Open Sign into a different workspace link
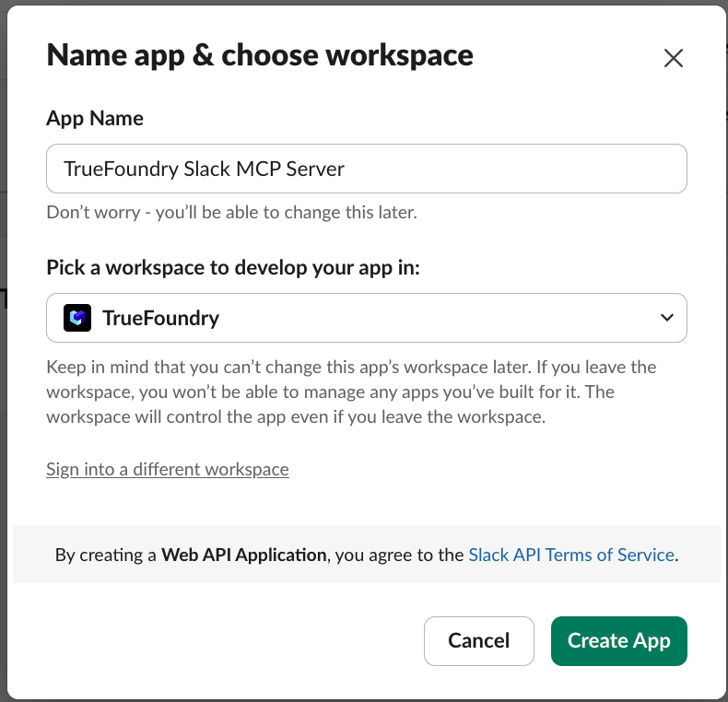Screen dimensions: 728x702 (168, 470)
